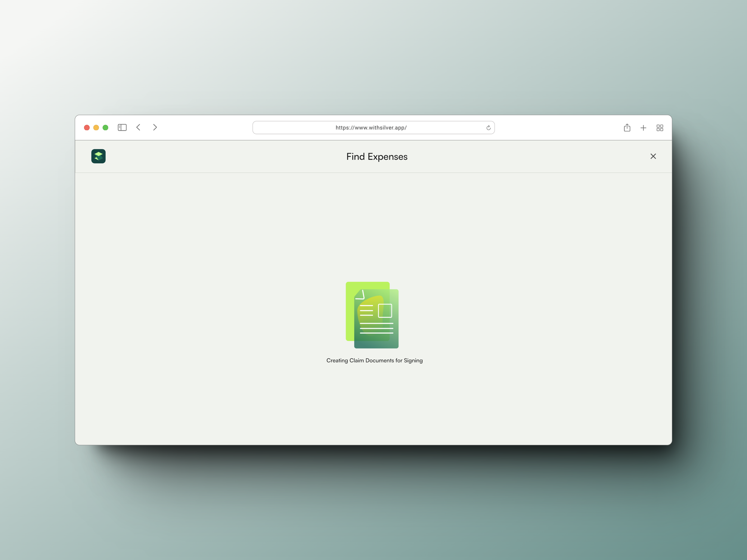Select the https://www.withsilver.app/ URL text

371,128
